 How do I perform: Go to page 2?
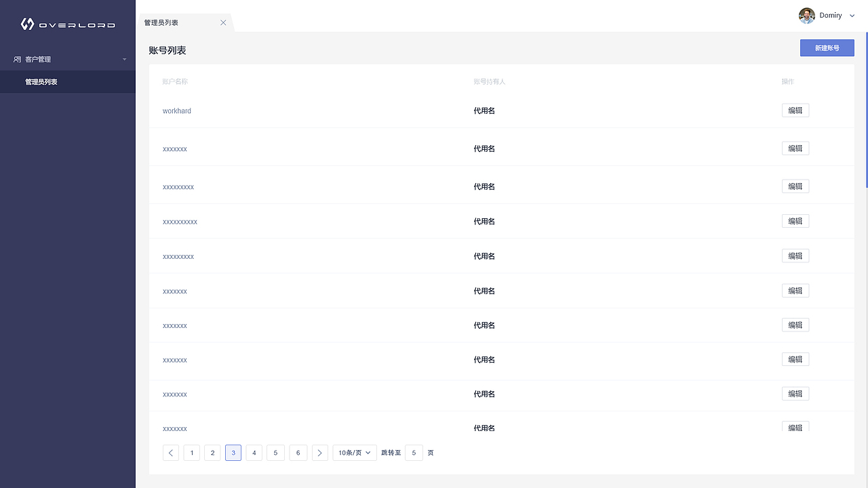pyautogui.click(x=213, y=453)
